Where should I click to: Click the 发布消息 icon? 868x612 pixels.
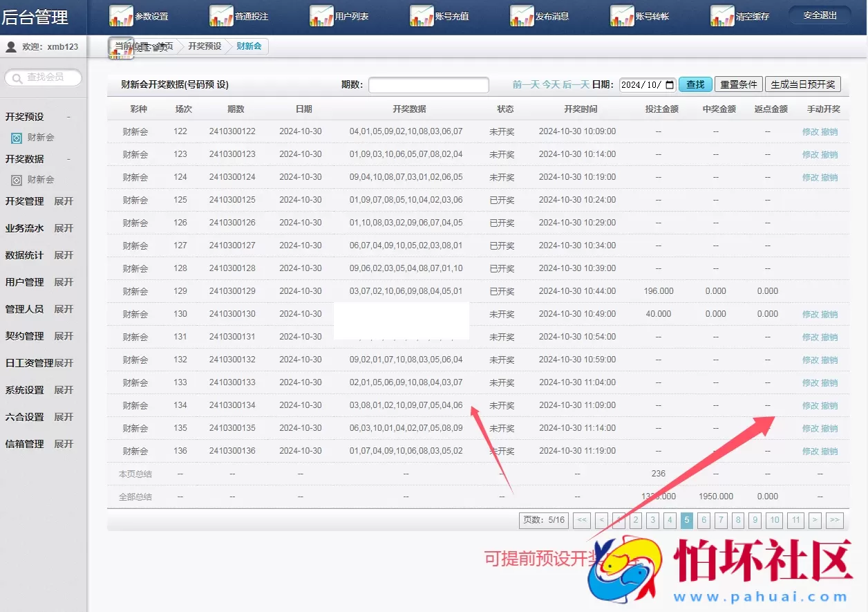pyautogui.click(x=522, y=15)
